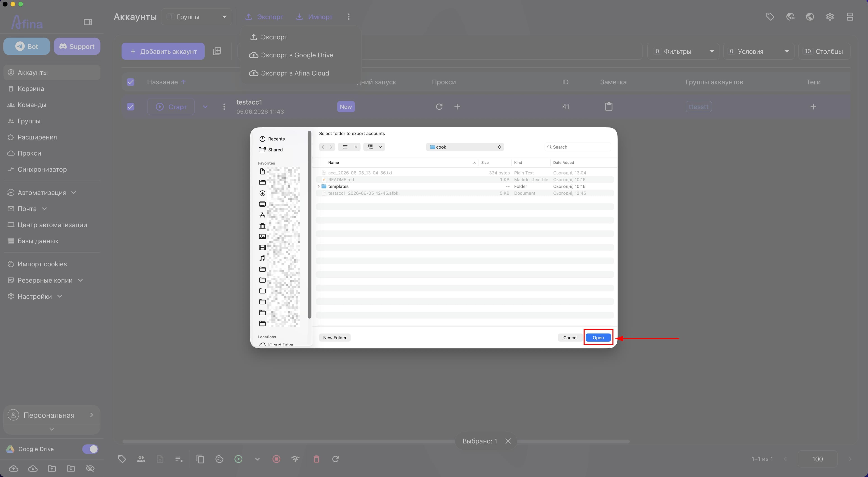Viewport: 868px width, 477px height.
Task: Open the more options three-dot menu in header
Action: click(348, 17)
